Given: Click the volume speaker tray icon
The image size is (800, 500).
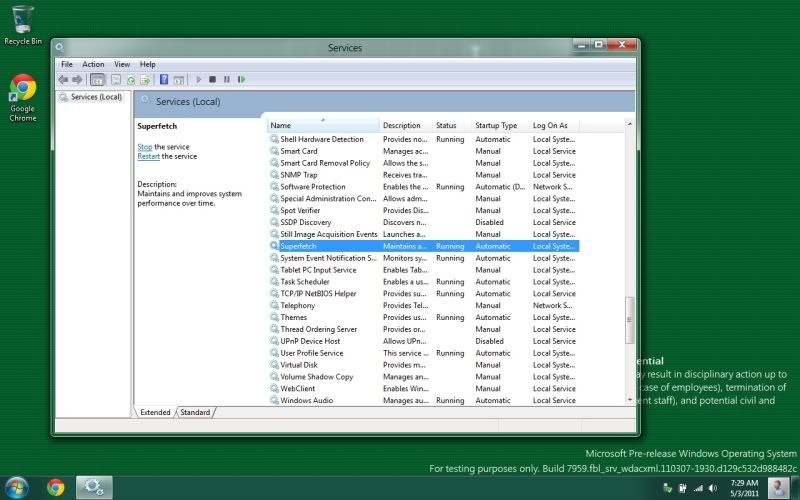Looking at the screenshot, I should click(713, 489).
